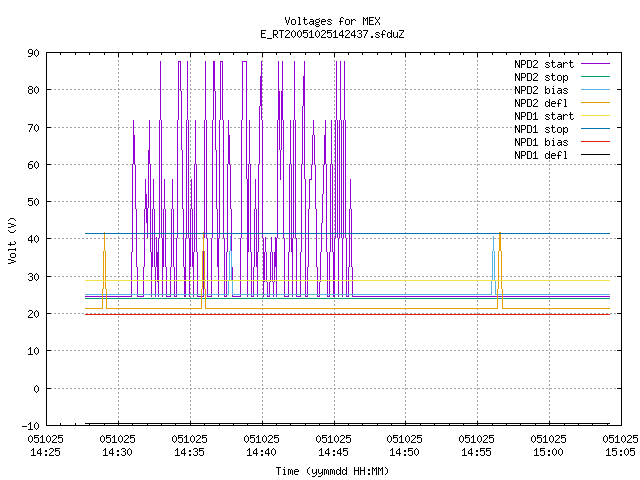The width and height of the screenshot is (640, 480).
Task: Click the 15:00 time axis tick label
Action: point(548,446)
